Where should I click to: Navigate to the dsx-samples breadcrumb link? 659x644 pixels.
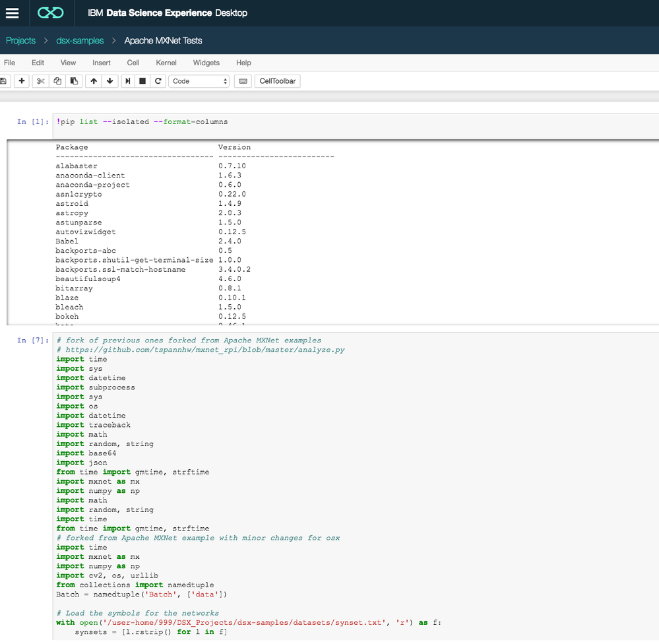pos(80,40)
